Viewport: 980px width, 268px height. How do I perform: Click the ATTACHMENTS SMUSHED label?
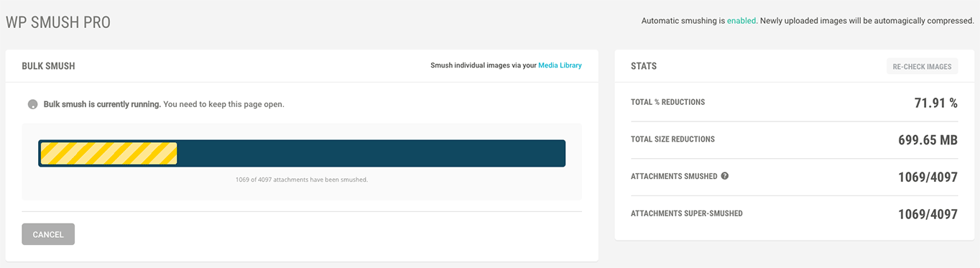tap(674, 176)
